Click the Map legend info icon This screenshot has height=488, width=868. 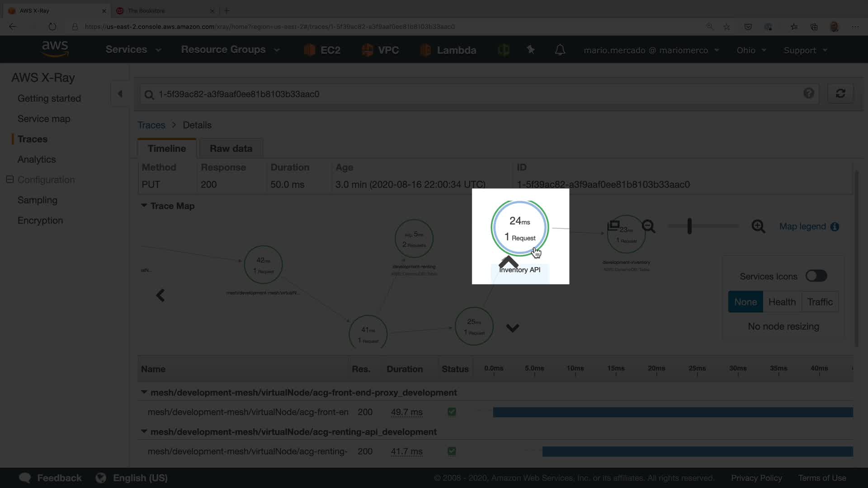coord(835,226)
